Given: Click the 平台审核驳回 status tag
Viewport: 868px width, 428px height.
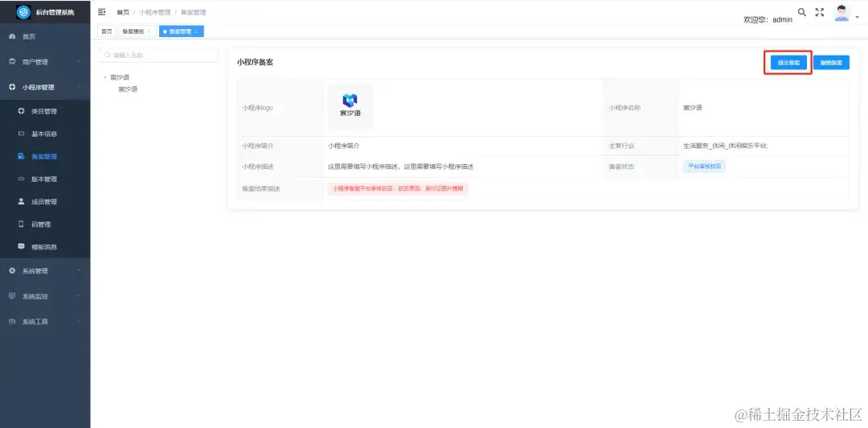Looking at the screenshot, I should coord(704,167).
